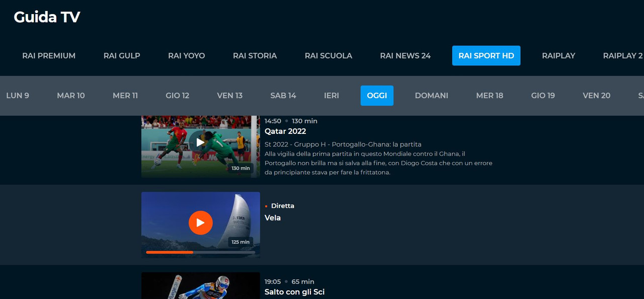Play the Qatar 2022 match video
Screen dimensions: 644x299
click(x=200, y=142)
